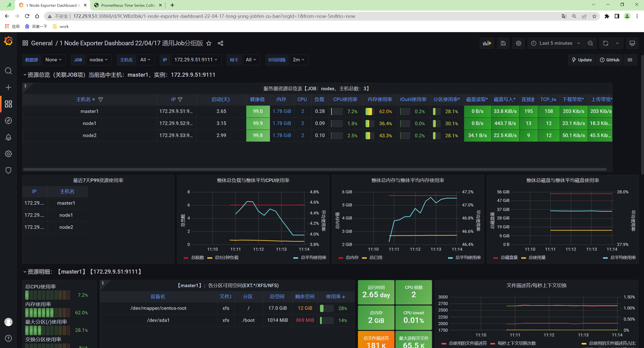644x348 pixels.
Task: Sort partitions by 使用率 column header
Action: click(x=336, y=297)
